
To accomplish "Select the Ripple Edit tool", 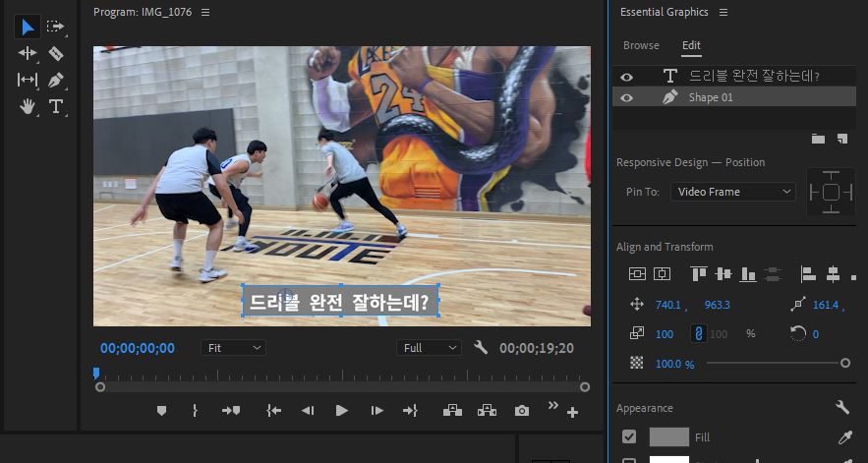I will (28, 53).
